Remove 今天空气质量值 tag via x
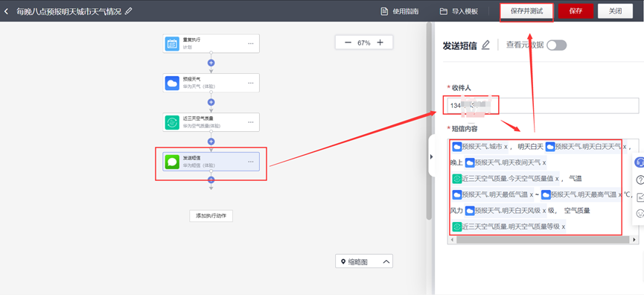 pos(558,179)
